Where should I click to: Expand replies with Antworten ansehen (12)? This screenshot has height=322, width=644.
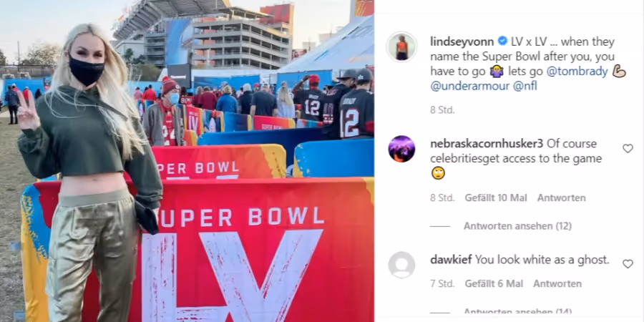click(x=517, y=226)
